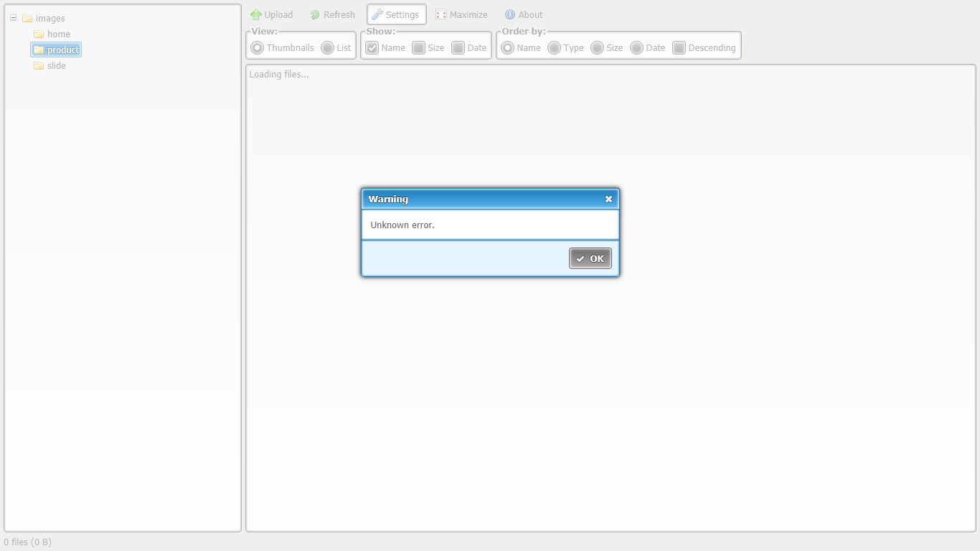Click the Upload toolbar label

coord(278,14)
